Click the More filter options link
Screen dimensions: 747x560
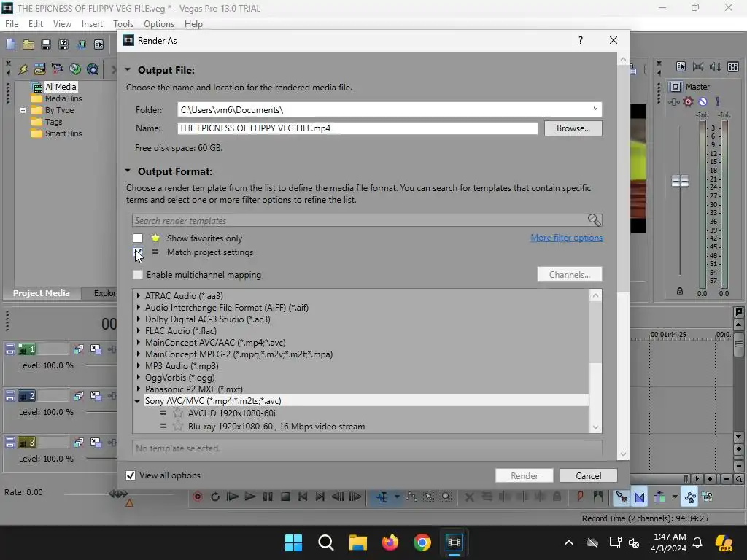(x=566, y=237)
